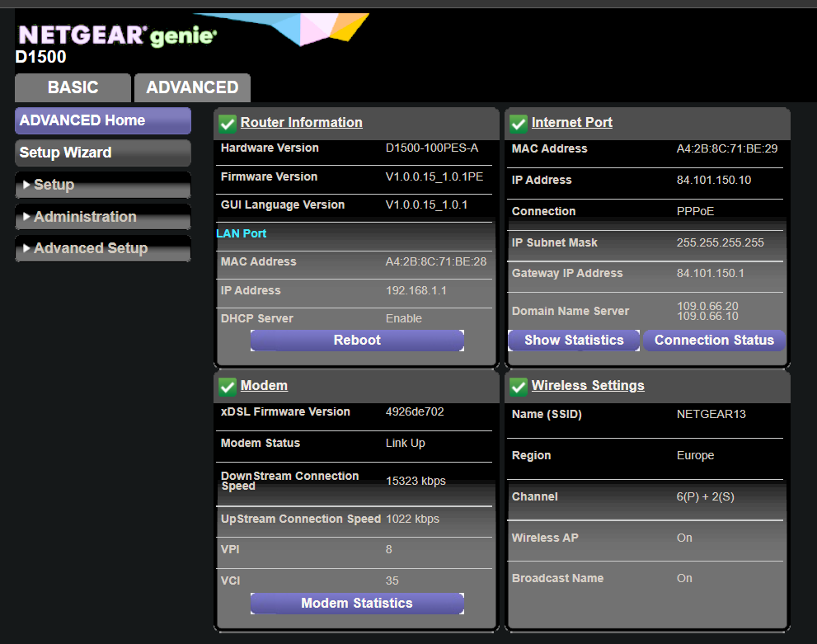The width and height of the screenshot is (817, 644).
Task: Select DNS server 109.0.66.20
Action: click(707, 306)
